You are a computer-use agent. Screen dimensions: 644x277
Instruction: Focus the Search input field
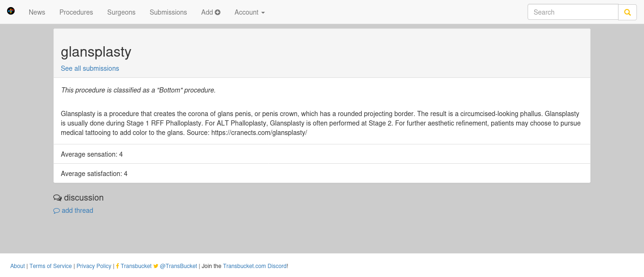(573, 12)
